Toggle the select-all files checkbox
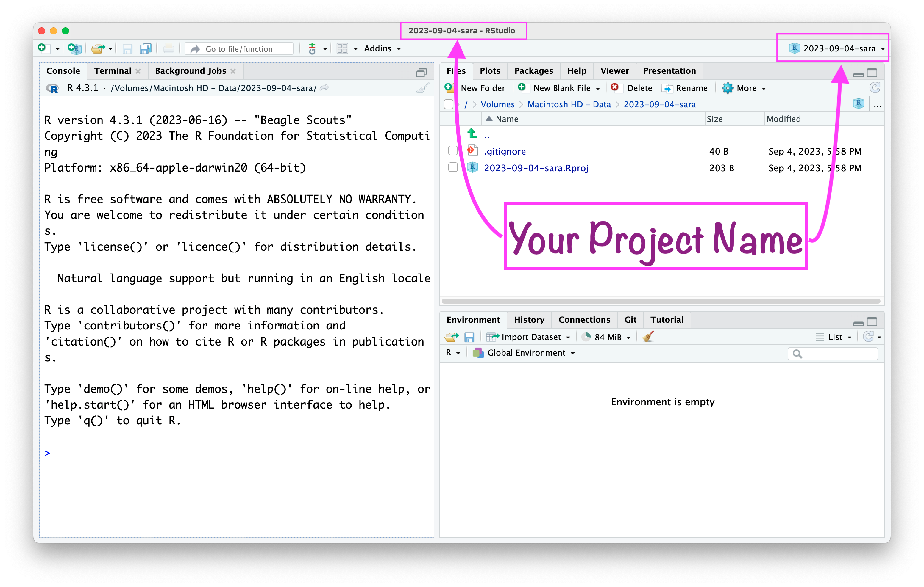 (x=448, y=104)
